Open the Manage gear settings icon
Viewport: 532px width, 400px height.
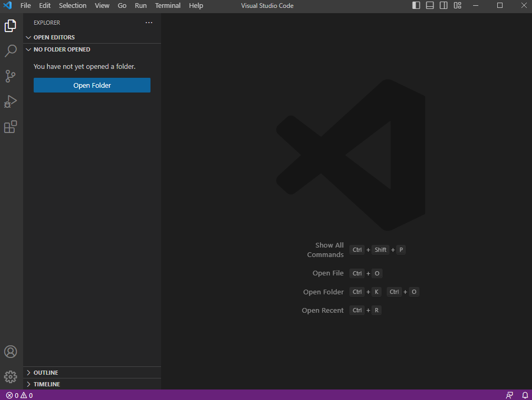pos(11,377)
